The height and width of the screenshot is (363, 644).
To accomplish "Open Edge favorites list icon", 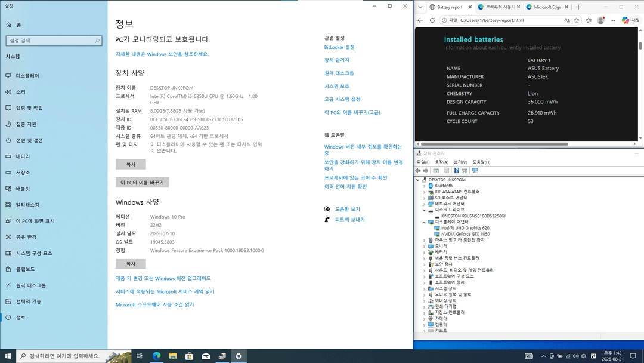I will click(589, 20).
